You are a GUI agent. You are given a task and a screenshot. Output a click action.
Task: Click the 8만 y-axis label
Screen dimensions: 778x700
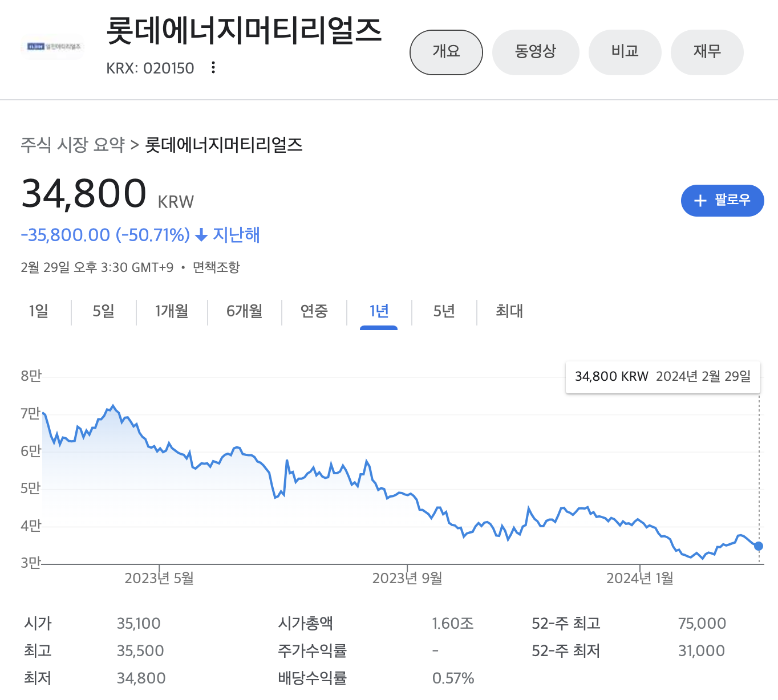(x=31, y=376)
